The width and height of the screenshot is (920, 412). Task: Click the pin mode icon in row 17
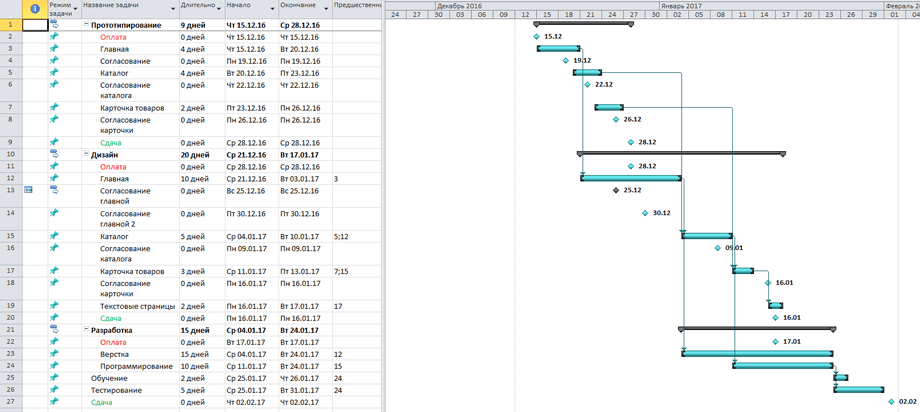tap(54, 271)
